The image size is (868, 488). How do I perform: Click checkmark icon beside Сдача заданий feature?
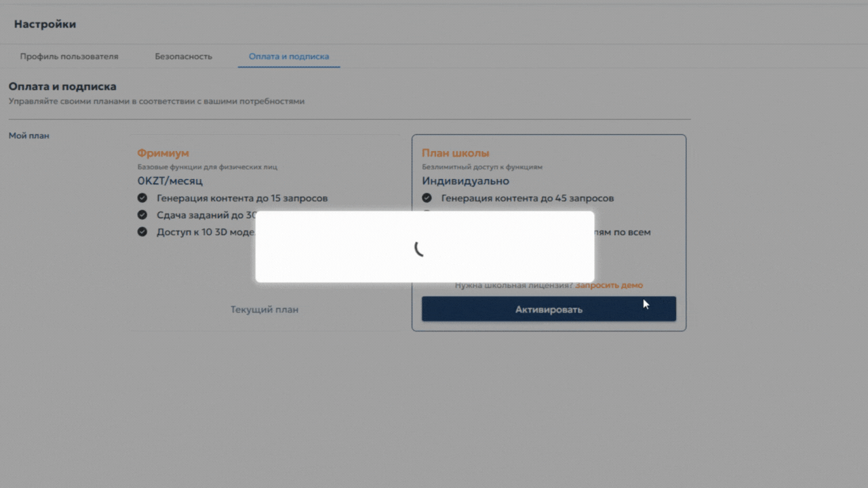click(x=142, y=215)
